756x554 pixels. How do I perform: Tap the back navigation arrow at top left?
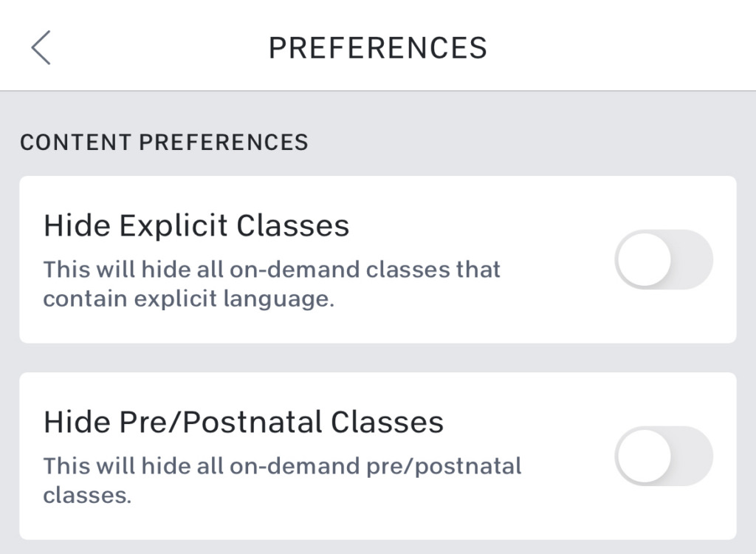pyautogui.click(x=41, y=47)
